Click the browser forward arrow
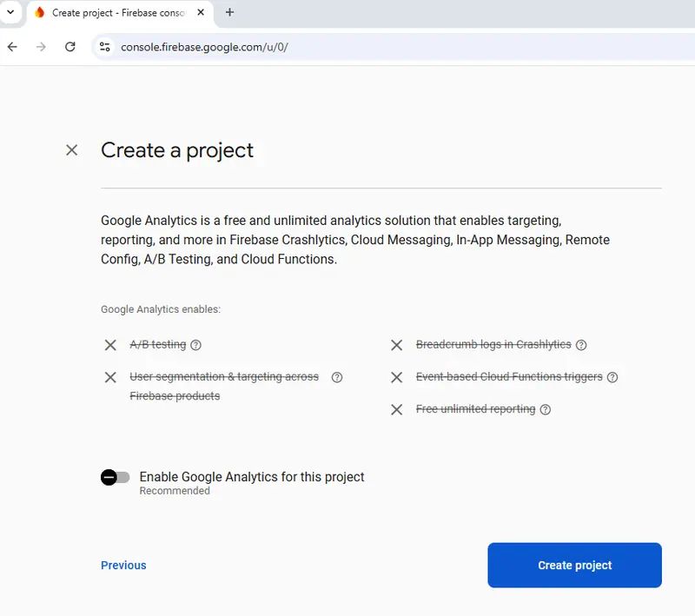695x616 pixels. tap(41, 47)
